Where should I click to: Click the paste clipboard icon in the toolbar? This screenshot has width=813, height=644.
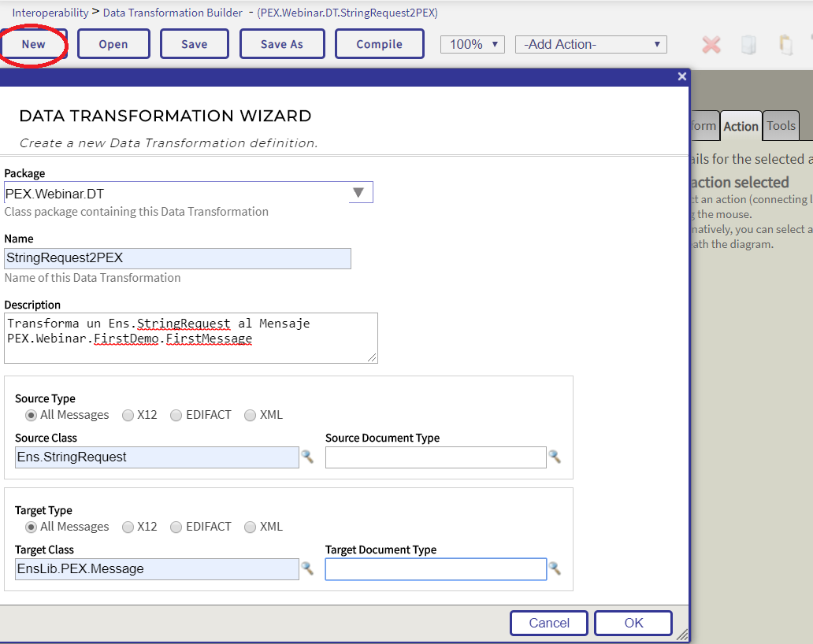(x=785, y=45)
